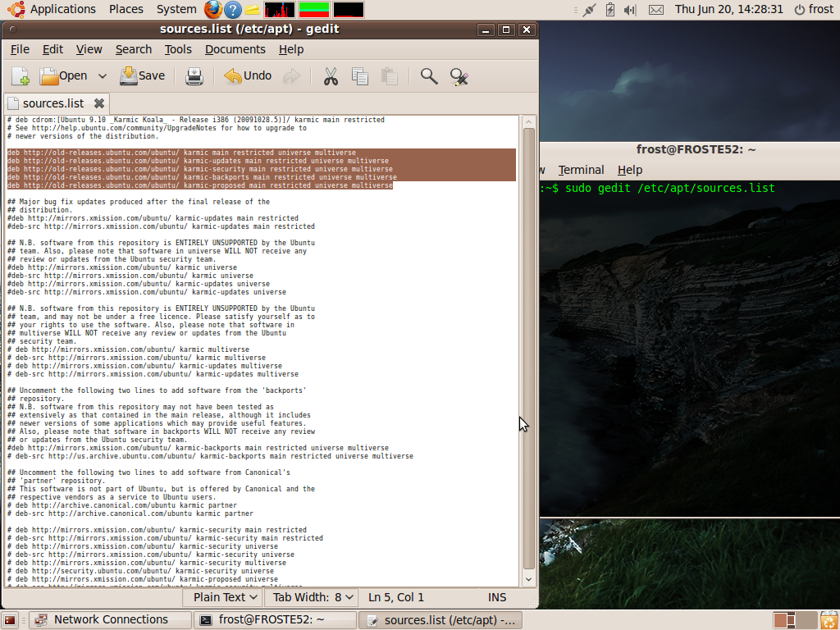Close the sources.list tab

[98, 103]
